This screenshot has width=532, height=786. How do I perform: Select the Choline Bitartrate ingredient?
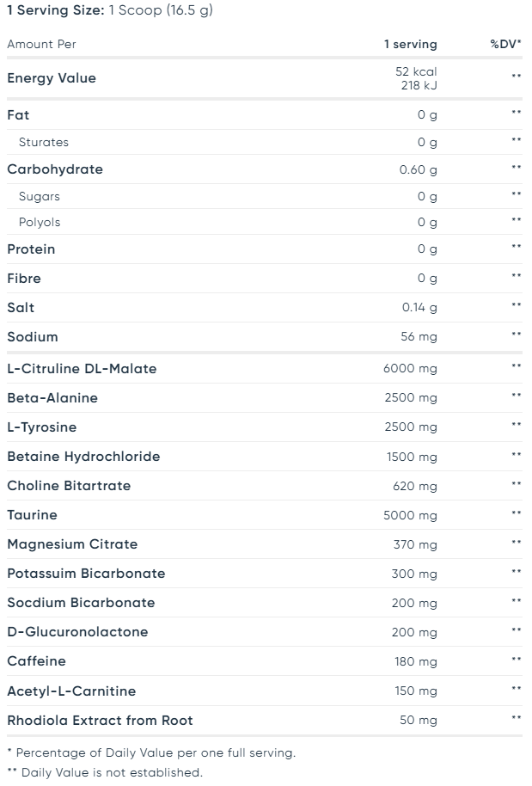click(x=69, y=486)
